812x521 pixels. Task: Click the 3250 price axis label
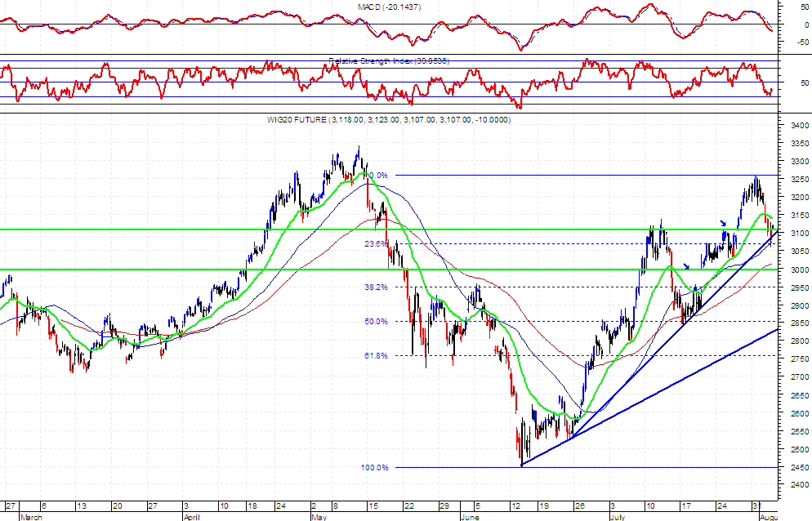[x=800, y=179]
